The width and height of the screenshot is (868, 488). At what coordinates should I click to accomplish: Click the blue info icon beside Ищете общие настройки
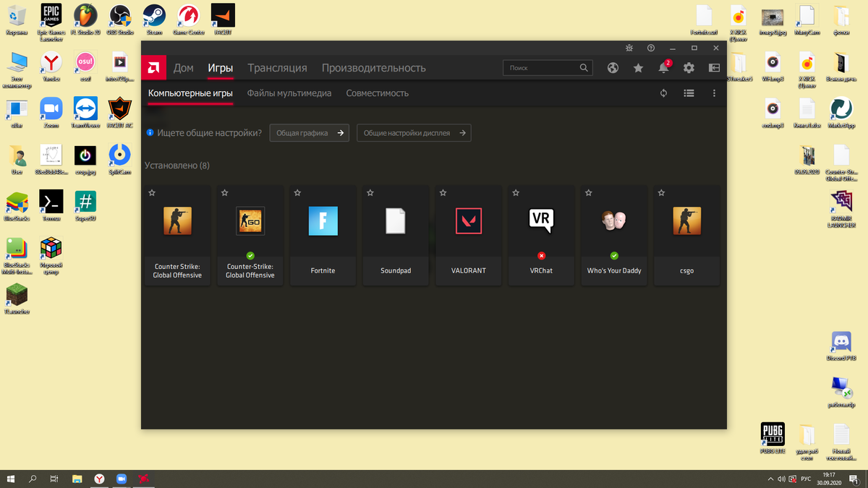coord(150,133)
